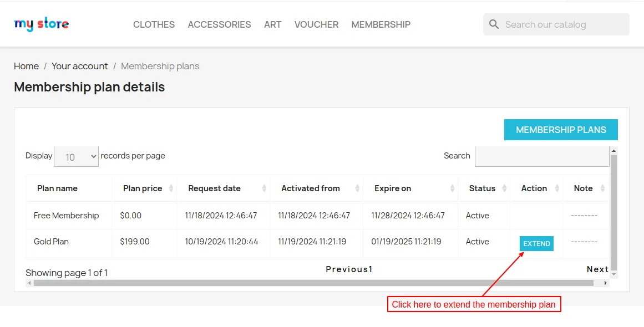
Task: Open the Clothes menu
Action: point(154,24)
